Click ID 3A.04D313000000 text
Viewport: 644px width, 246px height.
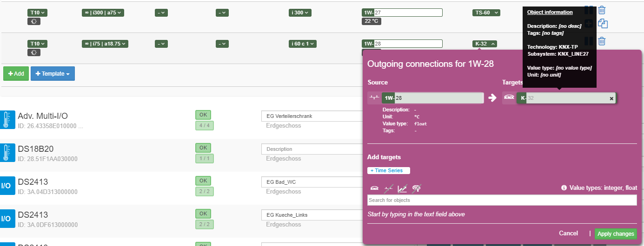click(47, 192)
